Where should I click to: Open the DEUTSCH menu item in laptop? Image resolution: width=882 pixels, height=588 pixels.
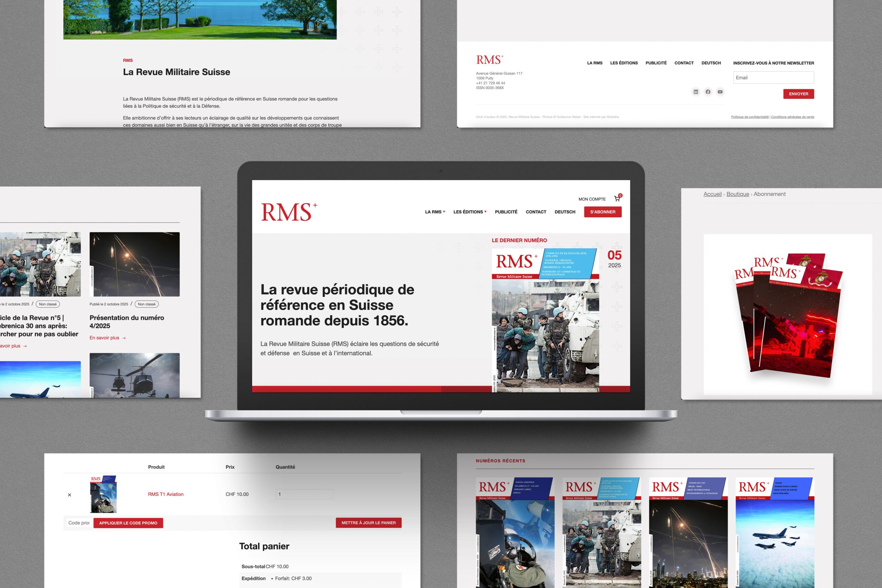click(565, 212)
